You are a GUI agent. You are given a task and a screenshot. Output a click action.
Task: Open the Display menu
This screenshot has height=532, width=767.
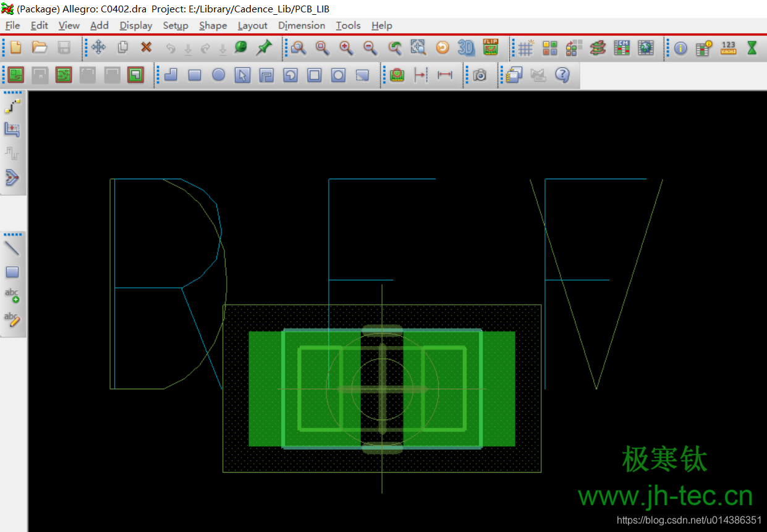pyautogui.click(x=136, y=25)
